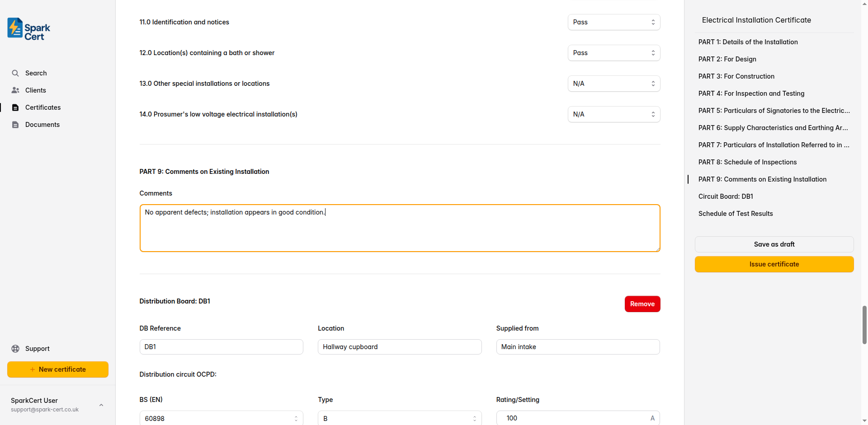The height and width of the screenshot is (425, 868).
Task: Remove Distribution Board DB1
Action: 642,304
